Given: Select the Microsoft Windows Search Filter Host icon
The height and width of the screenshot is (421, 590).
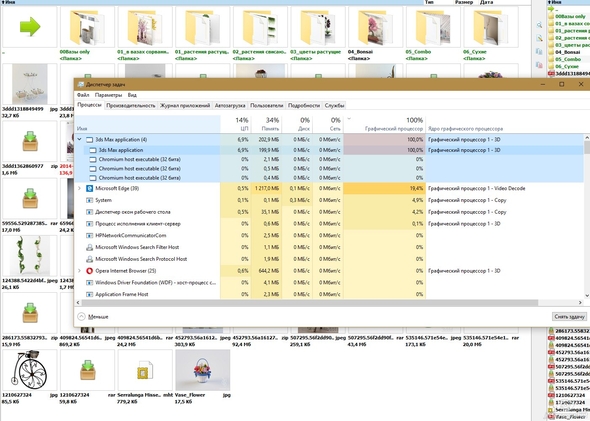Looking at the screenshot, I should tap(90, 247).
